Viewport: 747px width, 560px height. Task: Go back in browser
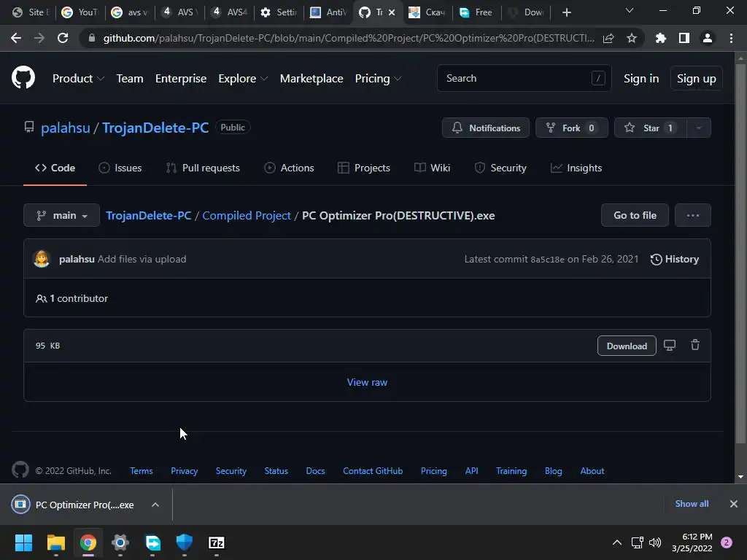(x=16, y=38)
